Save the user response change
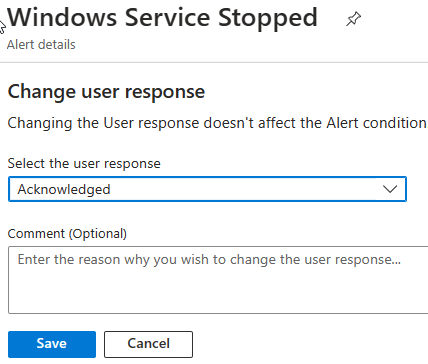Screen dimensions: 428x364 pyautogui.click(x=52, y=344)
